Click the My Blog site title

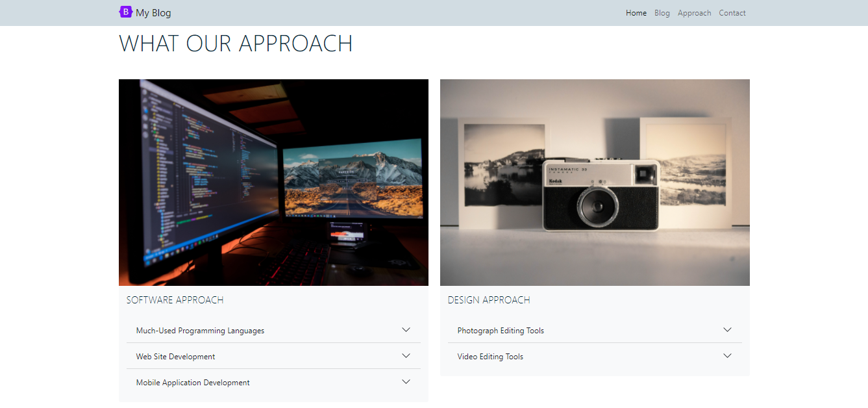click(153, 12)
